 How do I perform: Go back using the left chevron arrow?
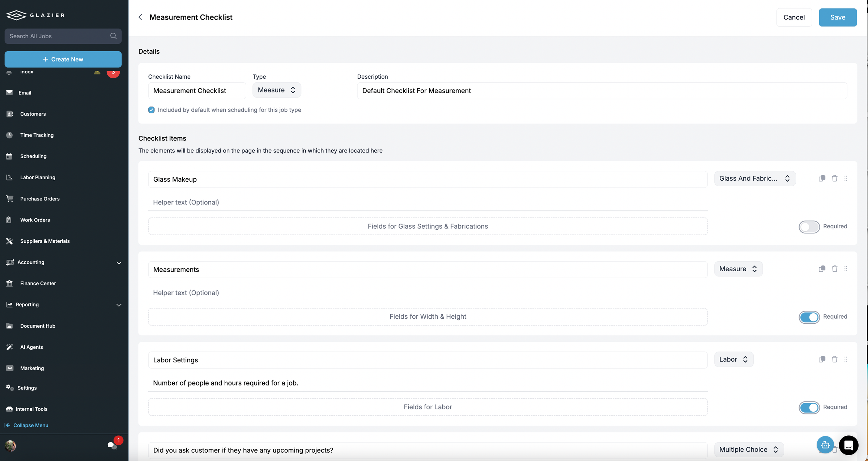tap(140, 17)
